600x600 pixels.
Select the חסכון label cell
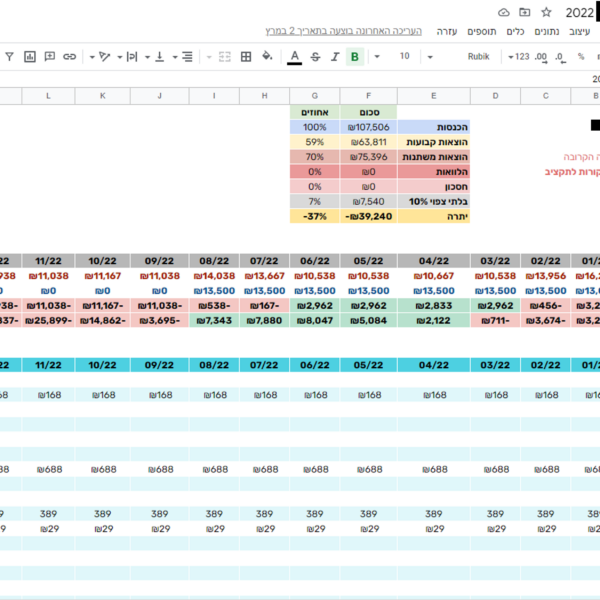434,187
